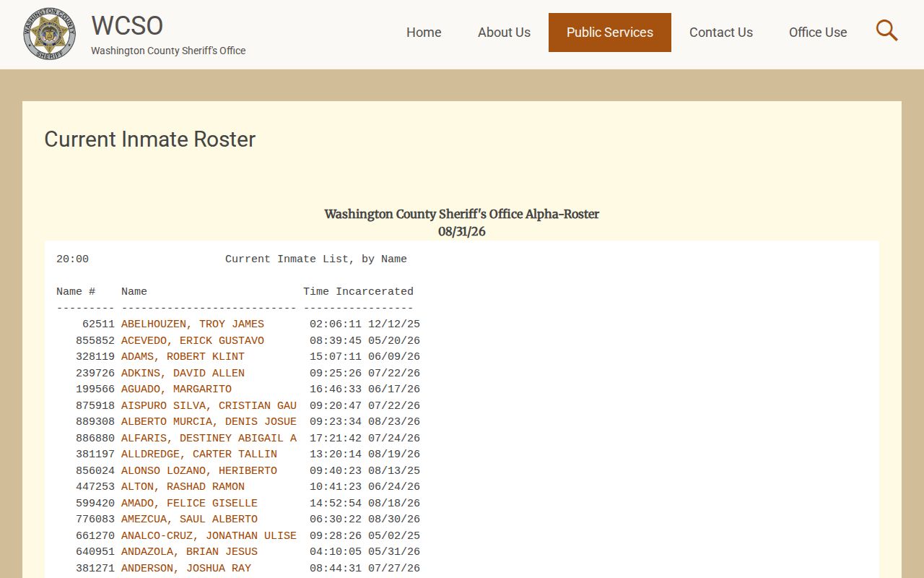View details for ADKINS, DAVID ALLEN
The image size is (924, 578).
[183, 374]
